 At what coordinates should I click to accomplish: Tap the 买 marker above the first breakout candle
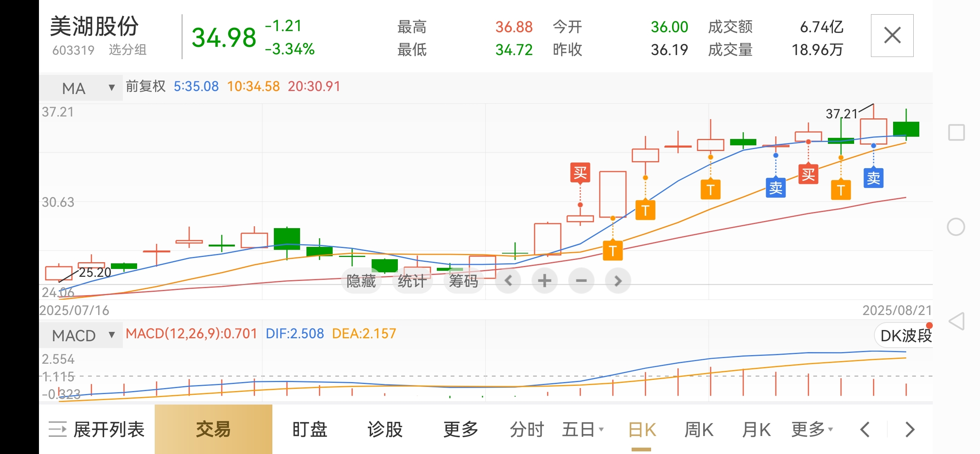[x=580, y=173]
